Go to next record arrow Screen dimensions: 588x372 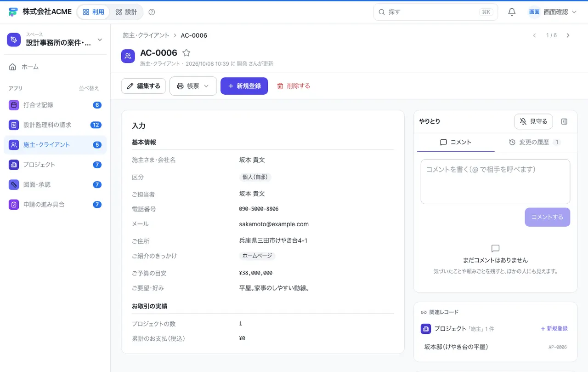tap(568, 35)
